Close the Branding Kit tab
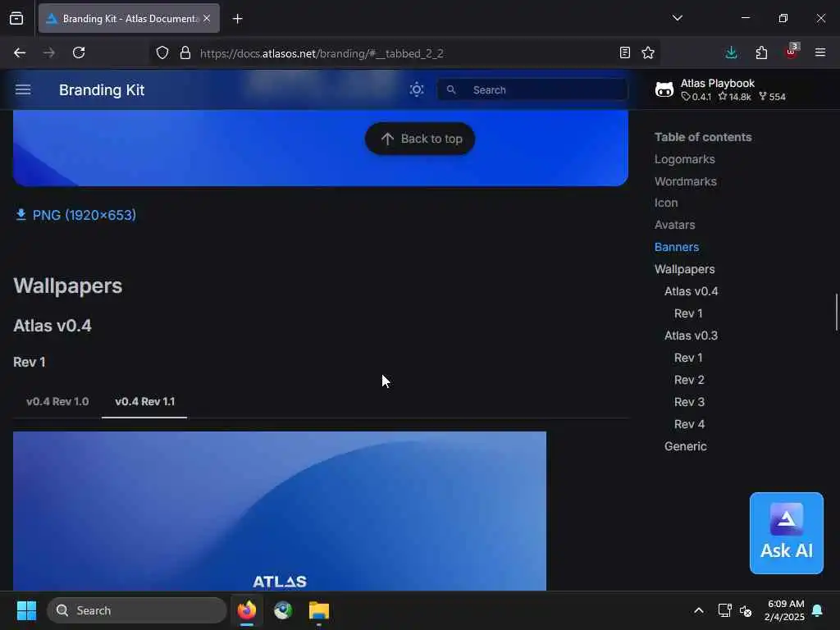 tap(207, 18)
